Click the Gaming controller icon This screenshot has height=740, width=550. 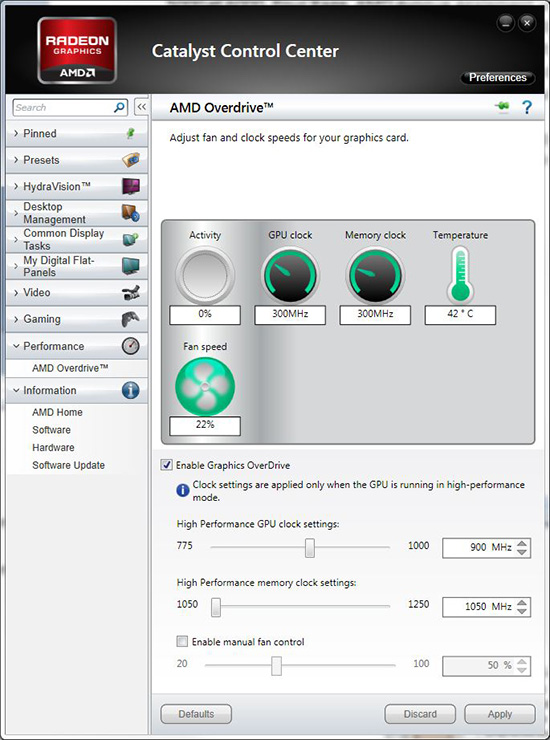131,319
